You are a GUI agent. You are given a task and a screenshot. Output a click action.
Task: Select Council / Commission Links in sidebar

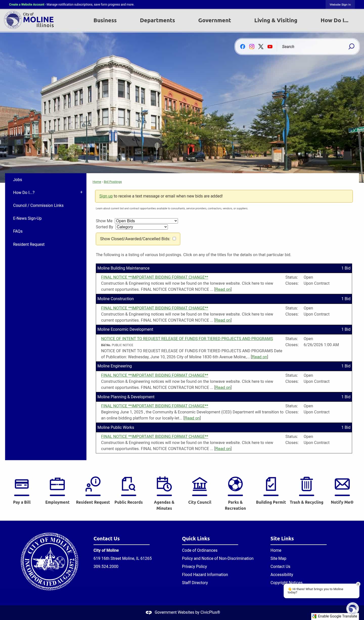46,205
